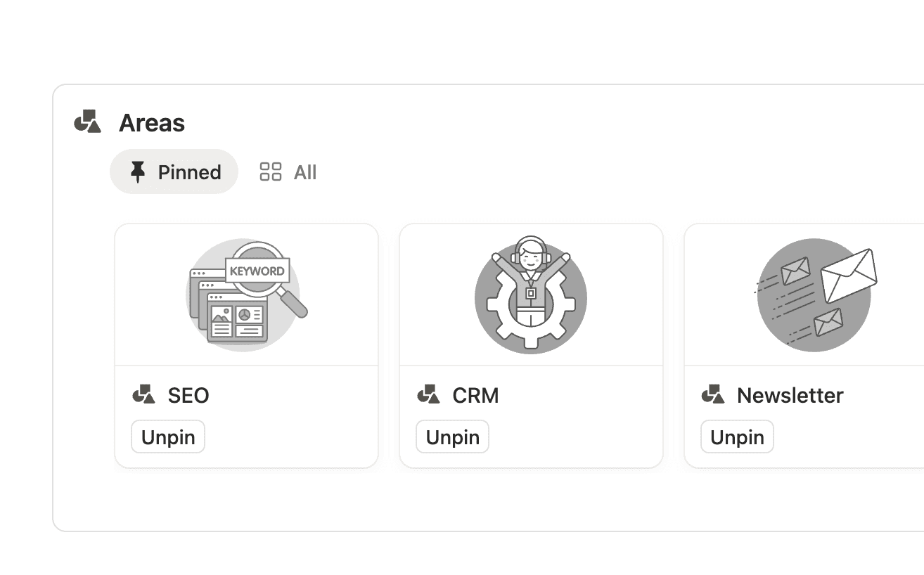Viewport: 924px width, 575px height.
Task: Click the pin icon on the Pinned tab
Action: click(x=138, y=172)
